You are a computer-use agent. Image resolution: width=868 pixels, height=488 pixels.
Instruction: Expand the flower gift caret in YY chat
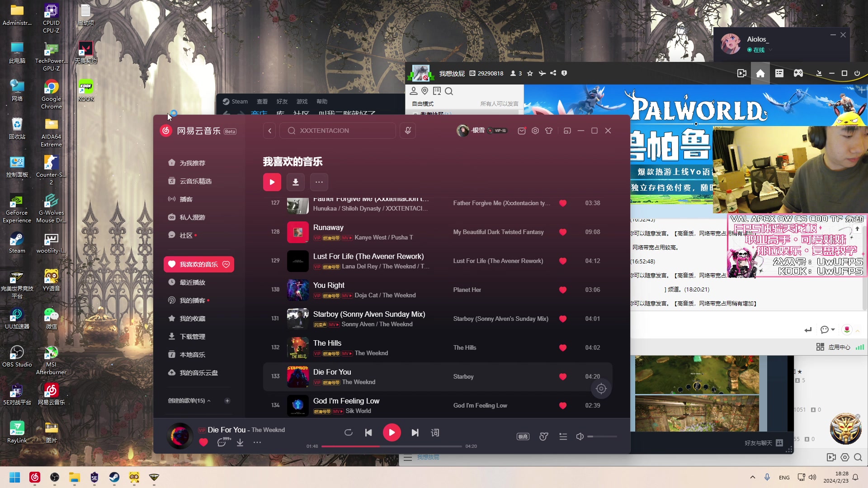tap(858, 331)
